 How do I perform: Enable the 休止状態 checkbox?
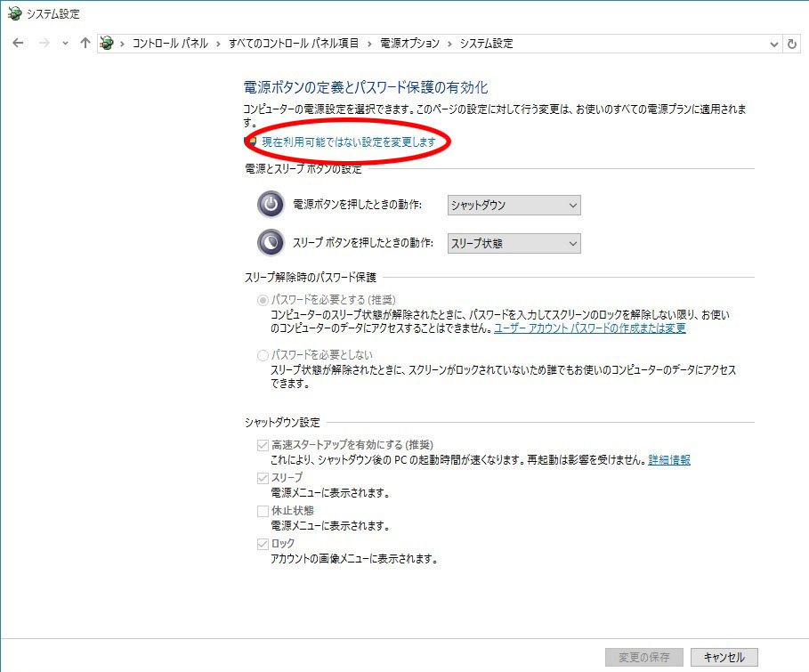coord(263,511)
